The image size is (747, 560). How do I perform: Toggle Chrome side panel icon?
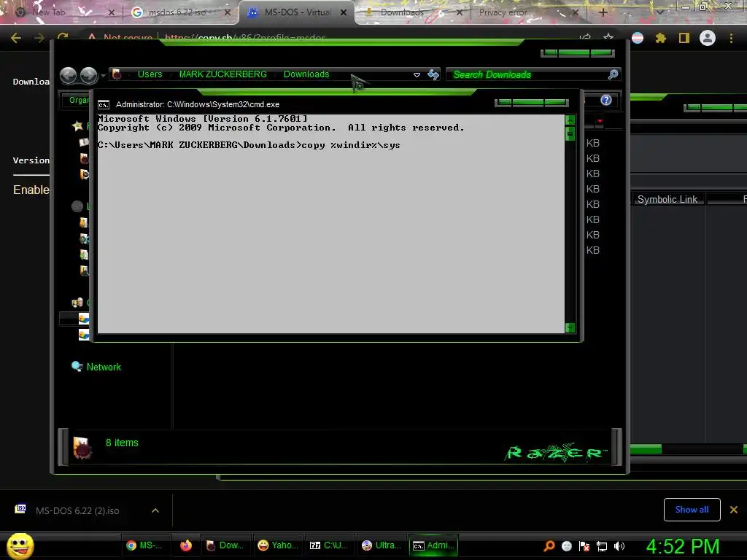click(x=684, y=38)
